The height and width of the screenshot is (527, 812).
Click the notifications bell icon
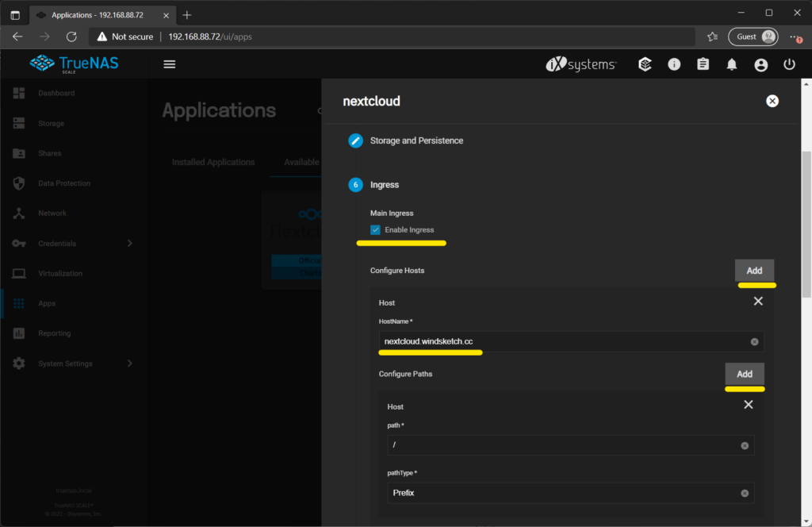point(732,65)
